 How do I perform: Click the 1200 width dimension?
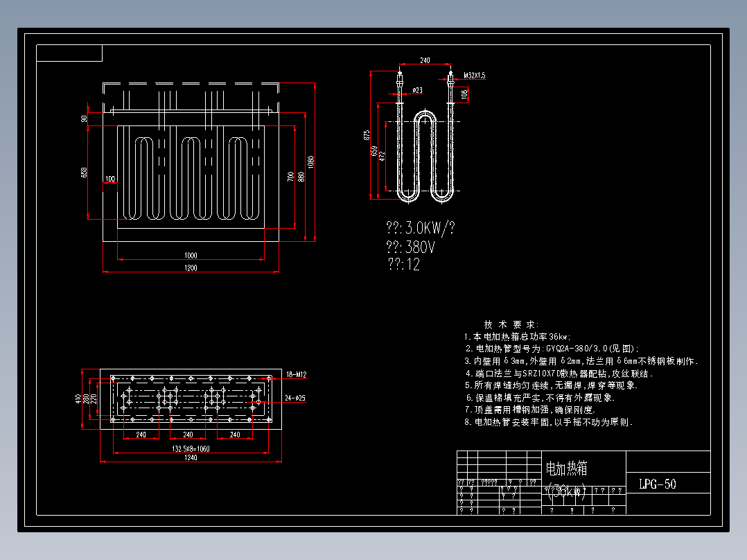191,268
